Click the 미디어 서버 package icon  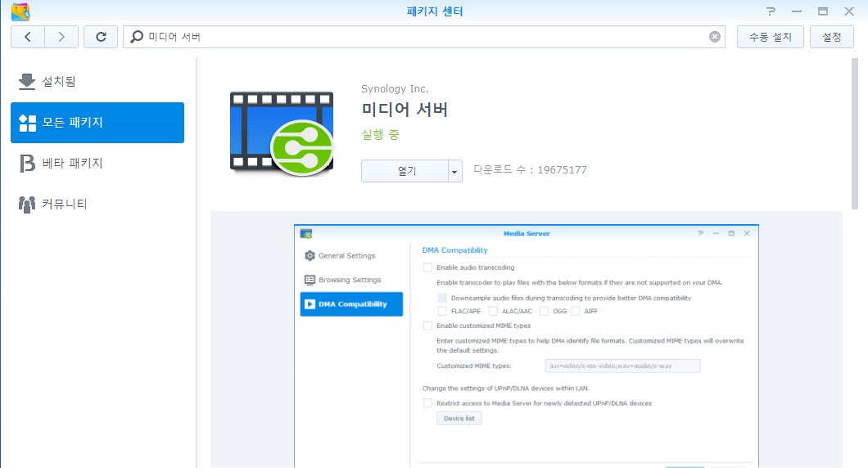click(282, 134)
